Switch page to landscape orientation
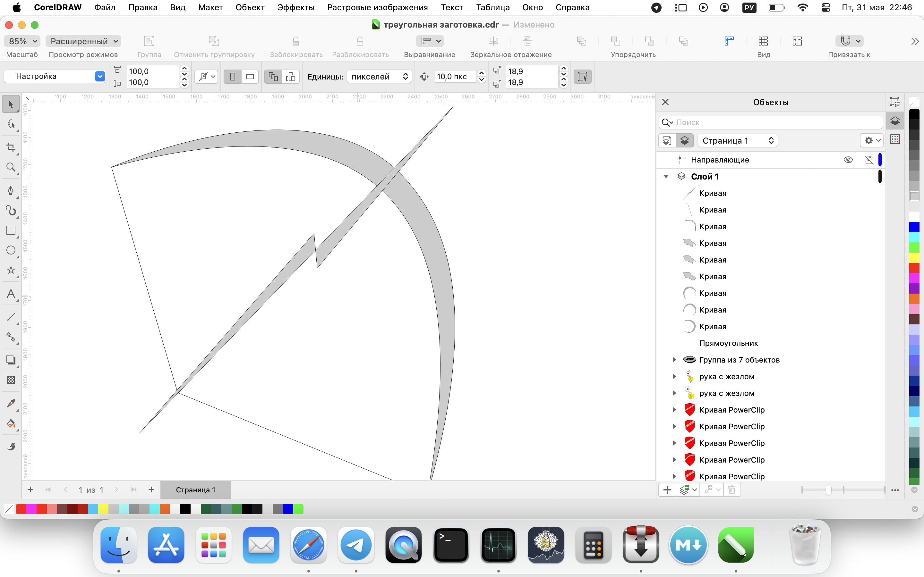This screenshot has width=924, height=577. [x=250, y=77]
